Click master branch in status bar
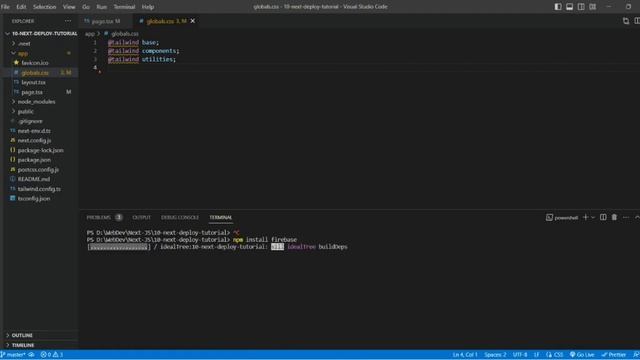 [13, 355]
